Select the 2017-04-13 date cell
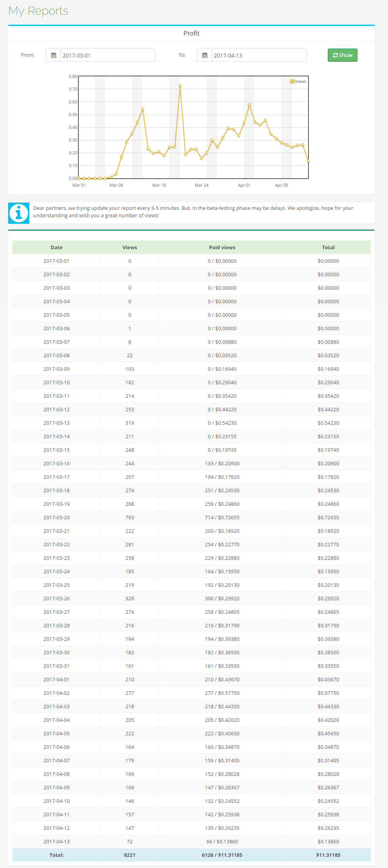Viewport: 388px width, 868px height. pos(56,841)
